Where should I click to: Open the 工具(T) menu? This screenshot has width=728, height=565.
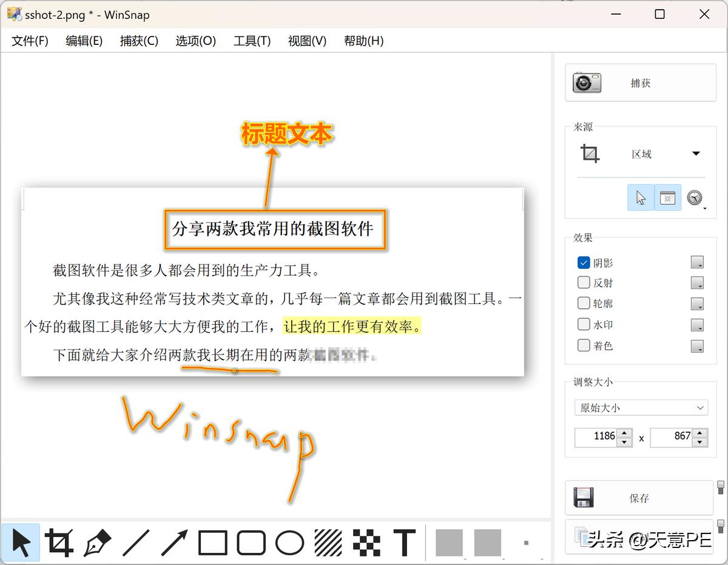tap(251, 41)
